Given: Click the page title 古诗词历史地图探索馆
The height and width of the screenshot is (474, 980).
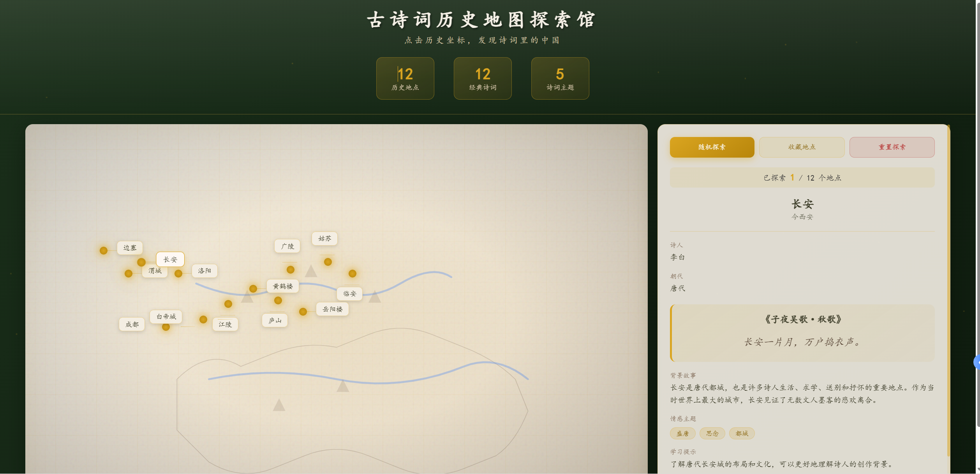Looking at the screenshot, I should click(481, 20).
